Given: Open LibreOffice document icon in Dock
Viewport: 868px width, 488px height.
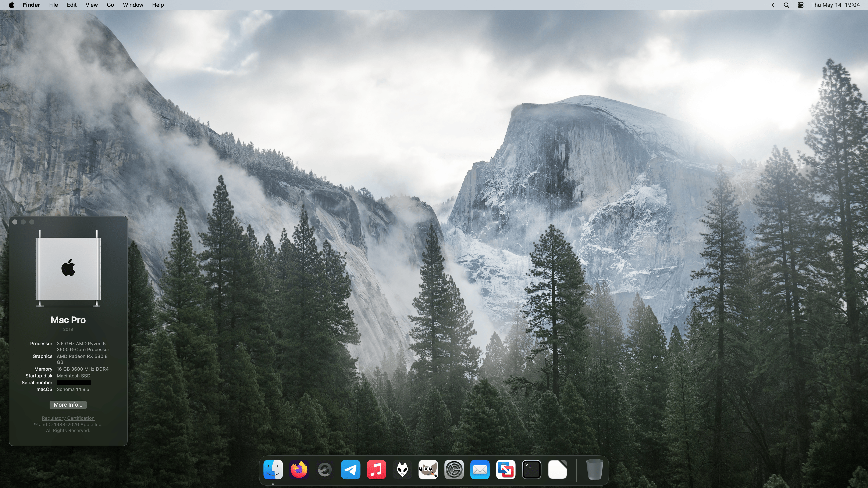Looking at the screenshot, I should pos(557,469).
